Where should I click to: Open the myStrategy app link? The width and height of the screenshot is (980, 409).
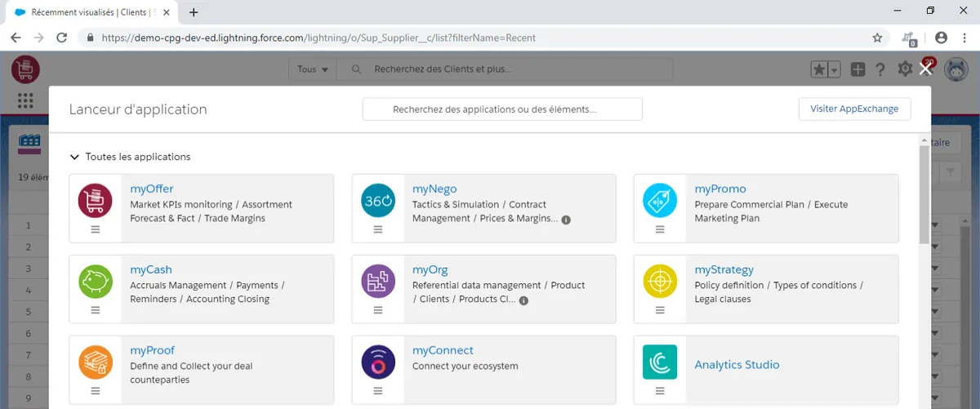click(x=724, y=269)
